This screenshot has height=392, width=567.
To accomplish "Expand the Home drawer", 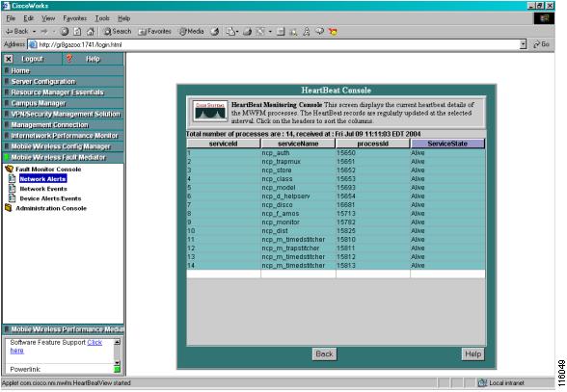I will 63,71.
